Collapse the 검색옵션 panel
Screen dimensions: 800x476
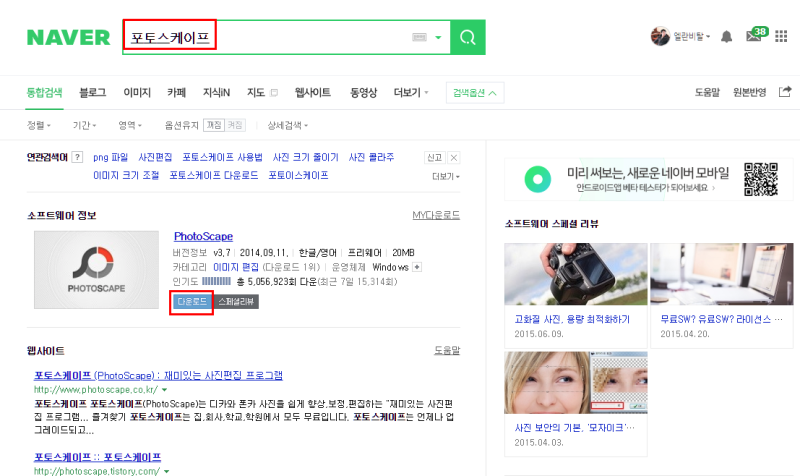tap(475, 93)
